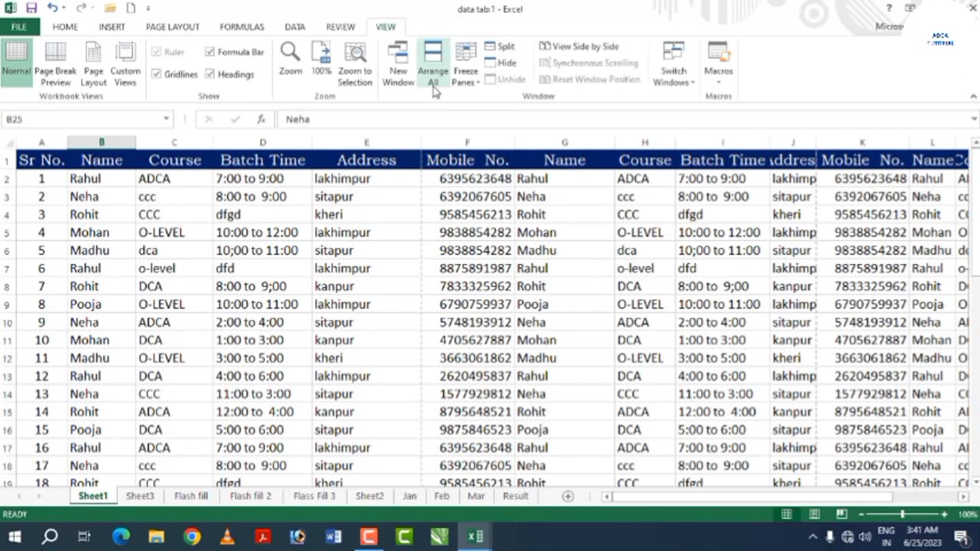Switch to Sheet3 tab

tap(139, 496)
